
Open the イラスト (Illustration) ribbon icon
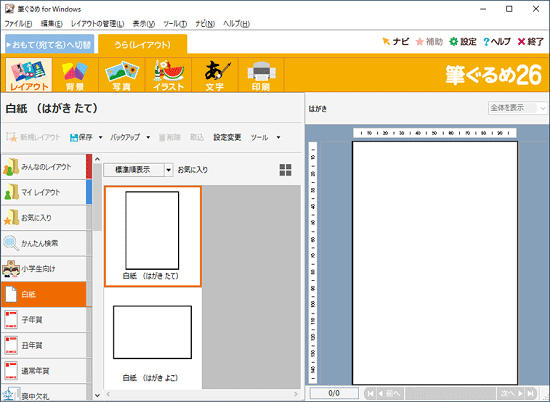pyautogui.click(x=168, y=75)
